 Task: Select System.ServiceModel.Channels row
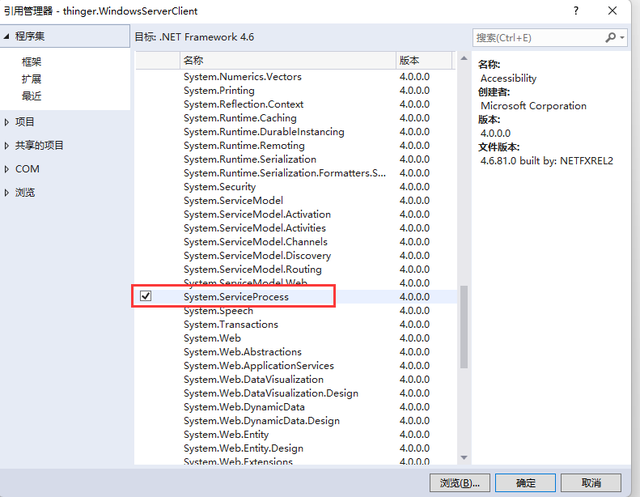point(296,242)
